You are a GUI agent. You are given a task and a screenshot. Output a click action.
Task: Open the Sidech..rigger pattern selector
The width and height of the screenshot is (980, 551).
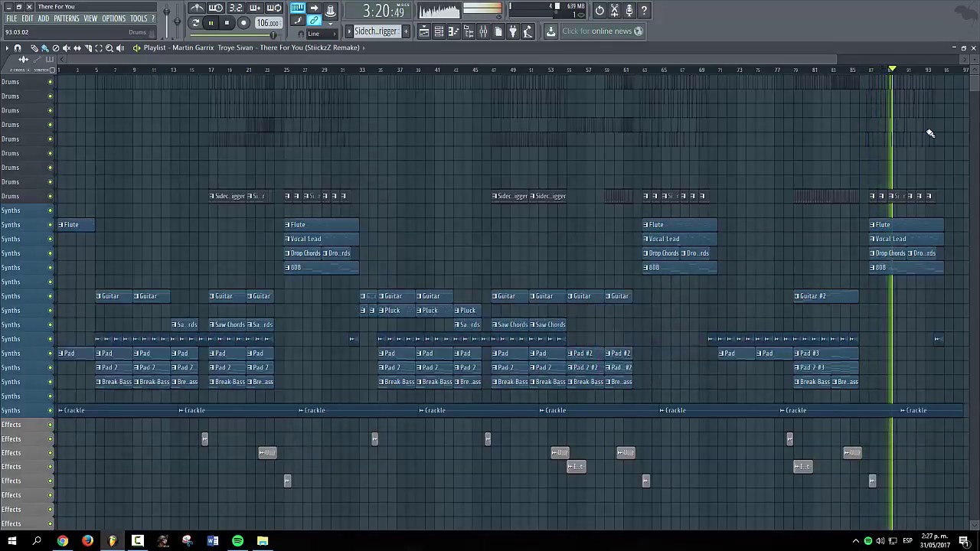(x=376, y=31)
